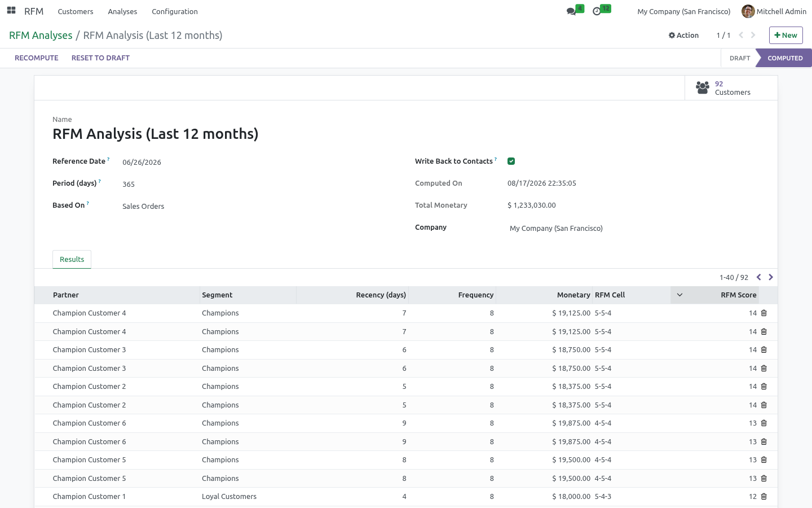This screenshot has width=812, height=508.
Task: Open the Action gear menu
Action: [x=683, y=35]
